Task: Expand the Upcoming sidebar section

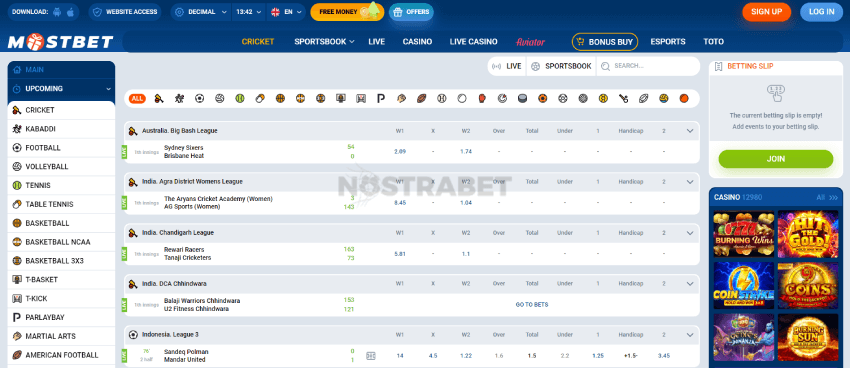Action: (61, 88)
